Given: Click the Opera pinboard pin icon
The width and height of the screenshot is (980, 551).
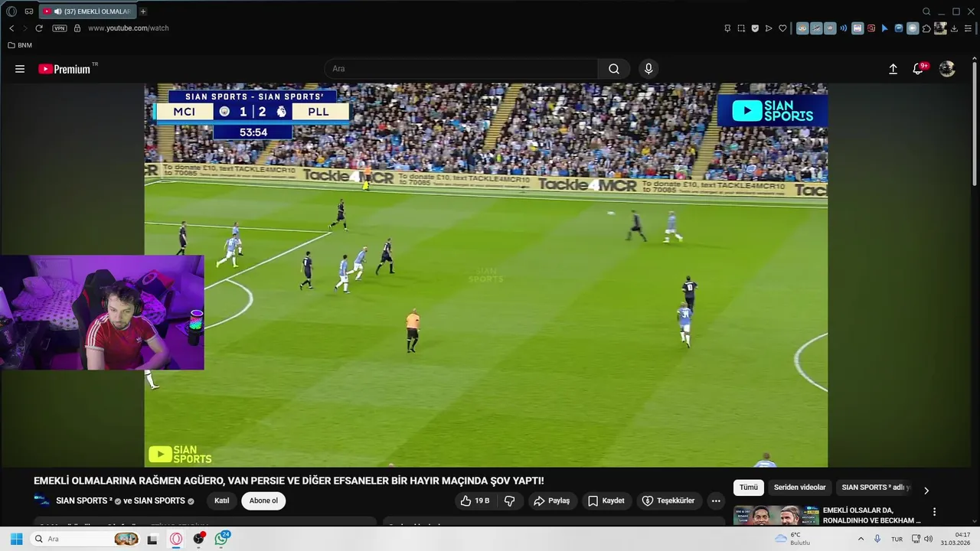Looking at the screenshot, I should [x=727, y=28].
